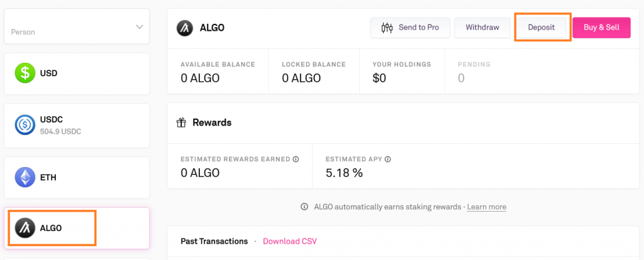Click the pink Buy & Sell button
Viewport: 644px width, 260px height.
(601, 28)
